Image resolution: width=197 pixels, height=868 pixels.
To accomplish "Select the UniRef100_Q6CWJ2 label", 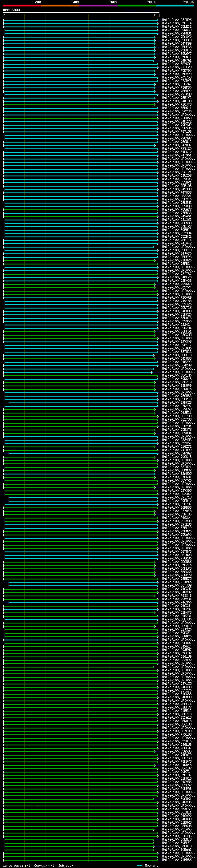I will click(x=177, y=142).
